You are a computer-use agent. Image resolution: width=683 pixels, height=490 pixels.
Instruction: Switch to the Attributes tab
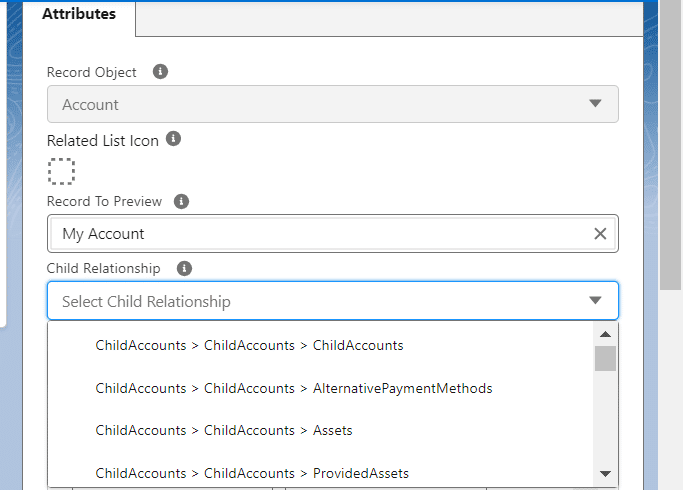click(x=79, y=15)
